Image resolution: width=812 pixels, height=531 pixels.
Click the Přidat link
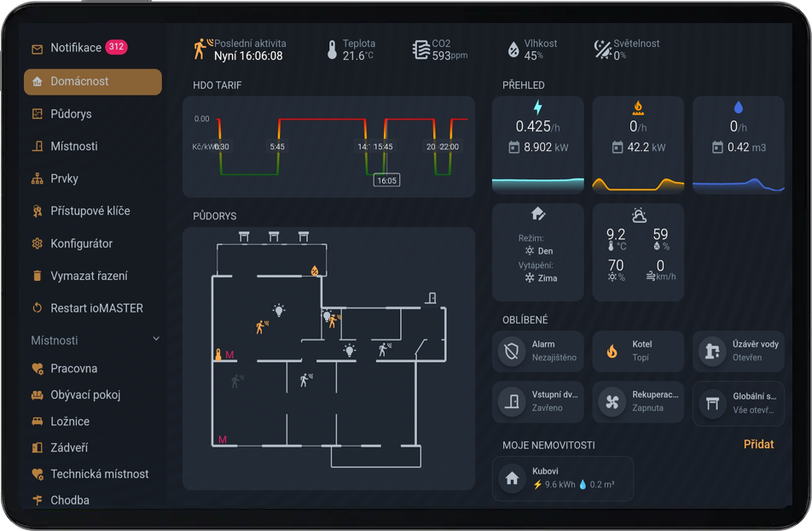758,444
